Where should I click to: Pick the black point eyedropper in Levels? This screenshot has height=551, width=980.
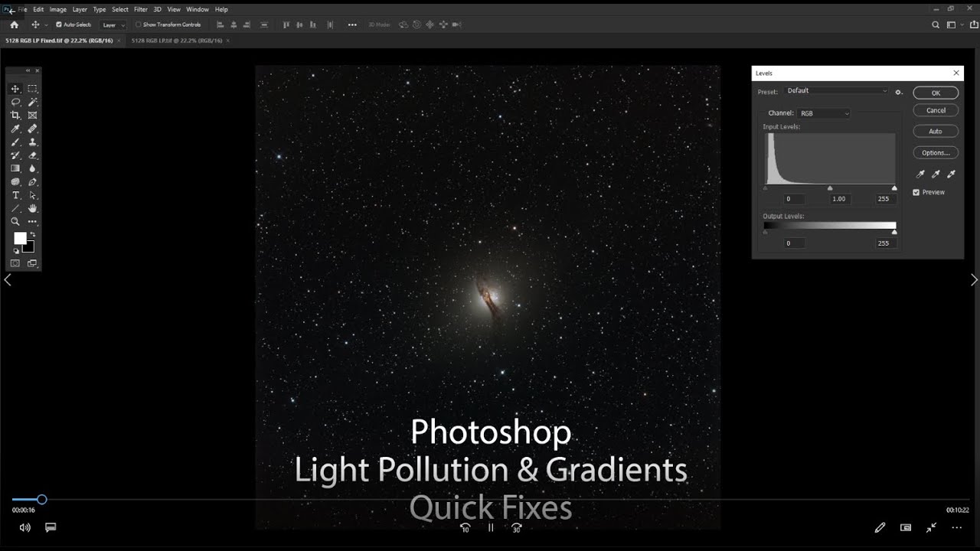click(x=920, y=174)
